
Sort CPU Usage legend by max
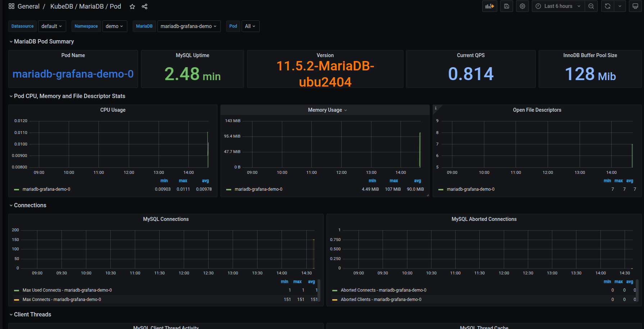[183, 181]
